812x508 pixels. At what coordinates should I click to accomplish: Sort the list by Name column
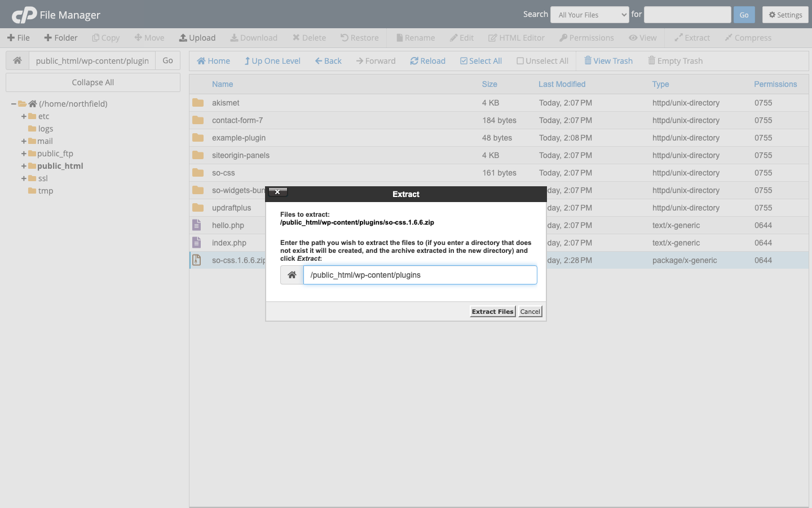223,84
